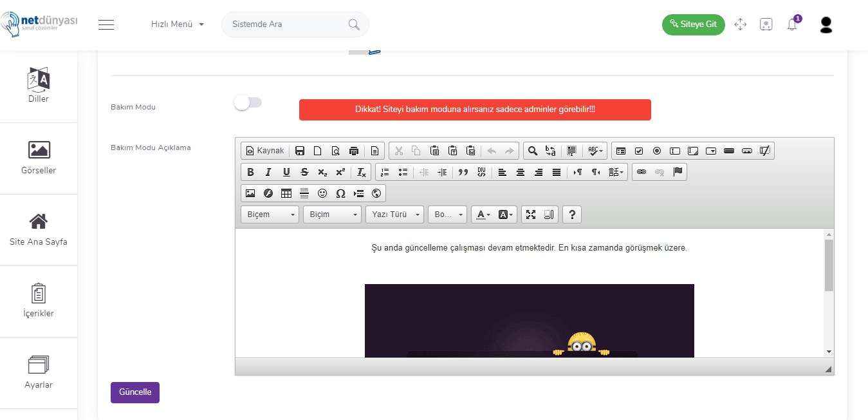Viewport: 868px width, 420px height.
Task: Switch editor to Kaynak source view
Action: point(264,151)
